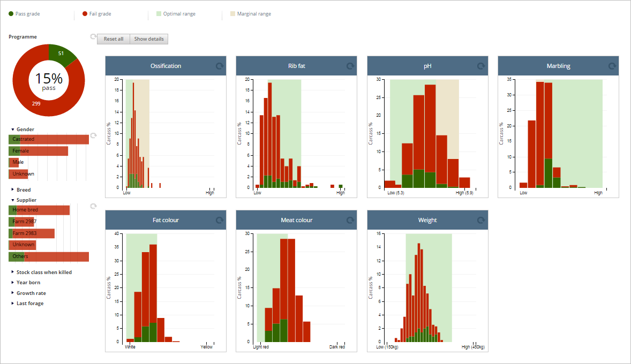Select the Farm 2983 supplier bar
Viewport: 631px width, 364px height.
32,233
